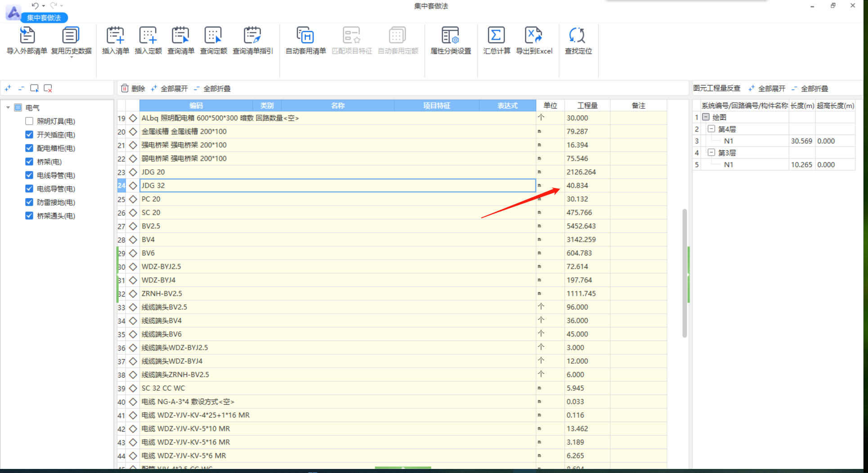Click 导入外部清单 import icon
868x473 pixels.
tap(27, 35)
